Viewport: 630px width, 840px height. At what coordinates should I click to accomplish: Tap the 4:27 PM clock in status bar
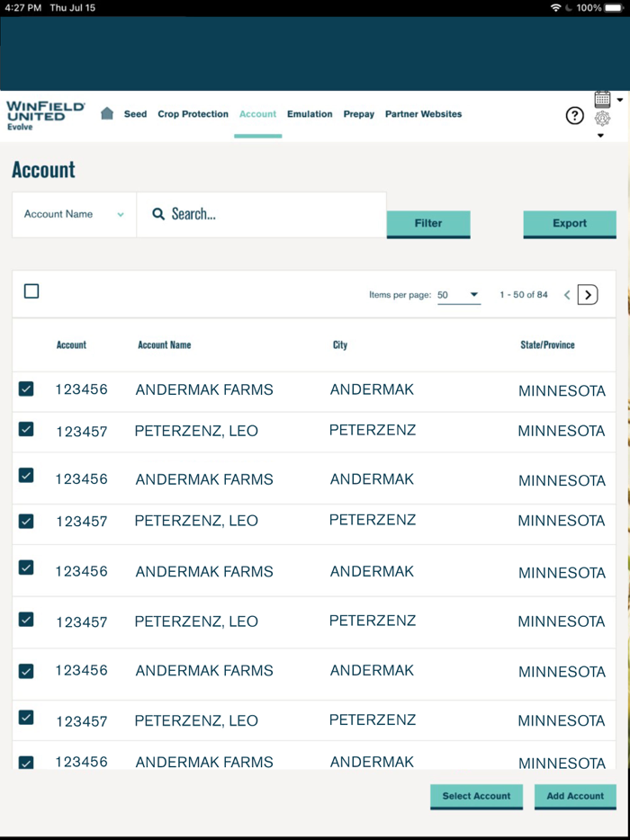tap(23, 8)
